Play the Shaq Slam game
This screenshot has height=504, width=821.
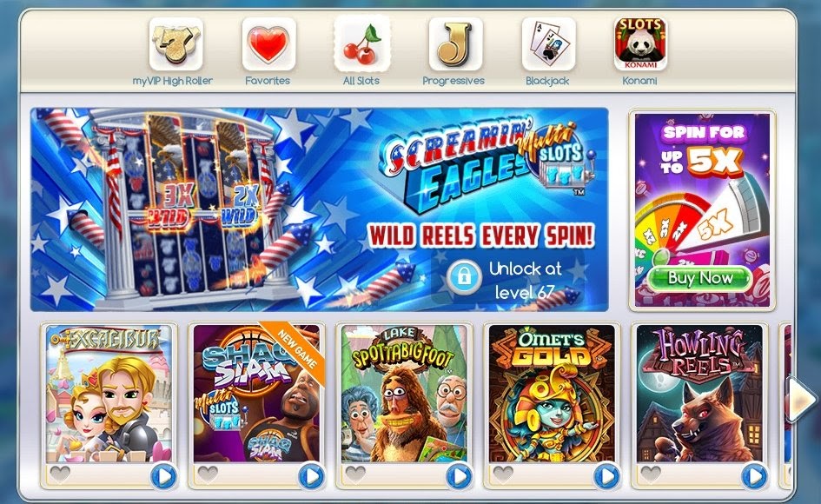[312, 476]
